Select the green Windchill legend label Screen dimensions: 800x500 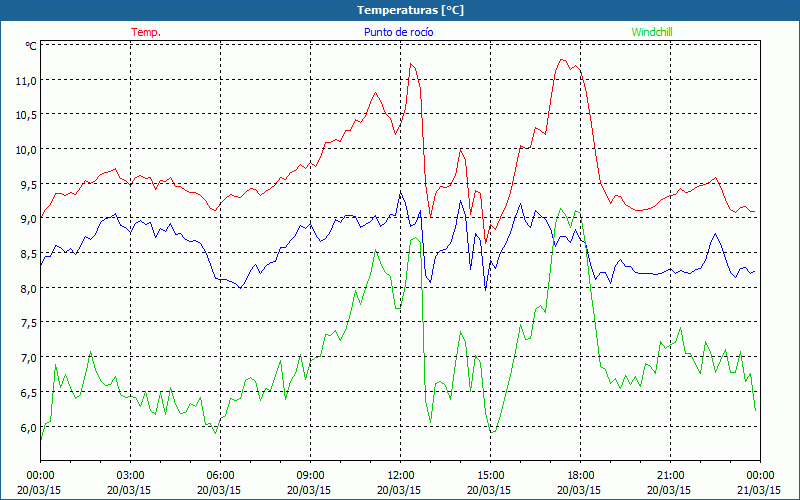click(x=652, y=32)
